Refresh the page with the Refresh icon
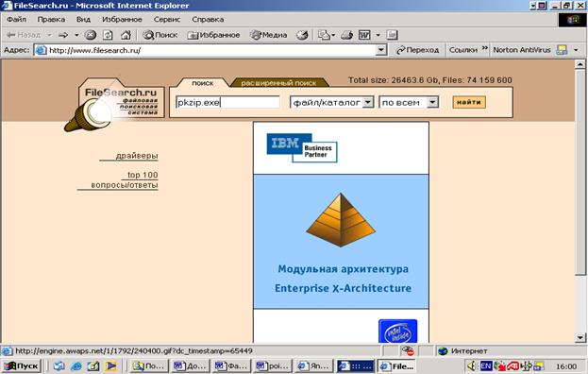588x374 pixels. tap(108, 35)
